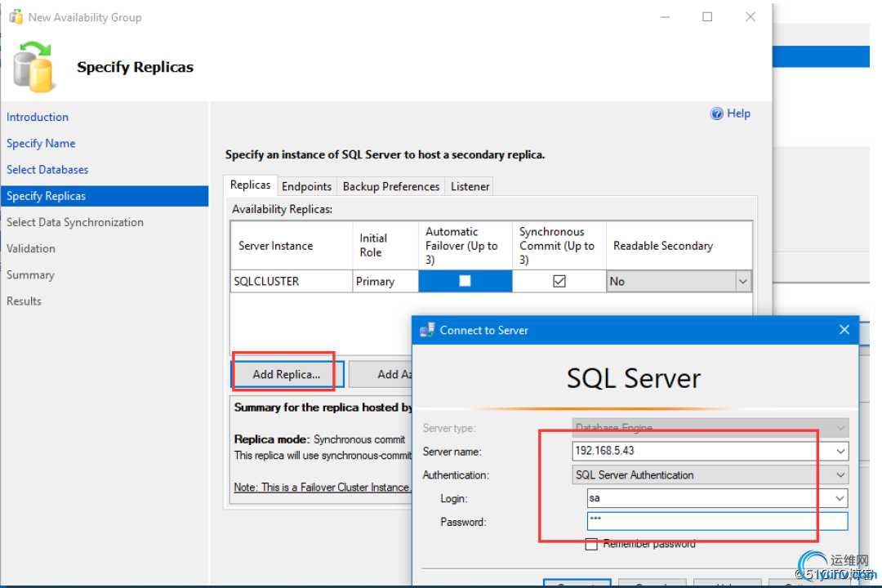882x588 pixels.
Task: Go to Select Data Synchronization page
Action: (x=75, y=222)
